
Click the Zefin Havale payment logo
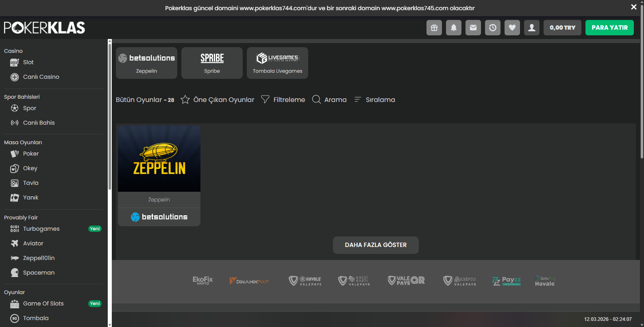[x=545, y=281]
